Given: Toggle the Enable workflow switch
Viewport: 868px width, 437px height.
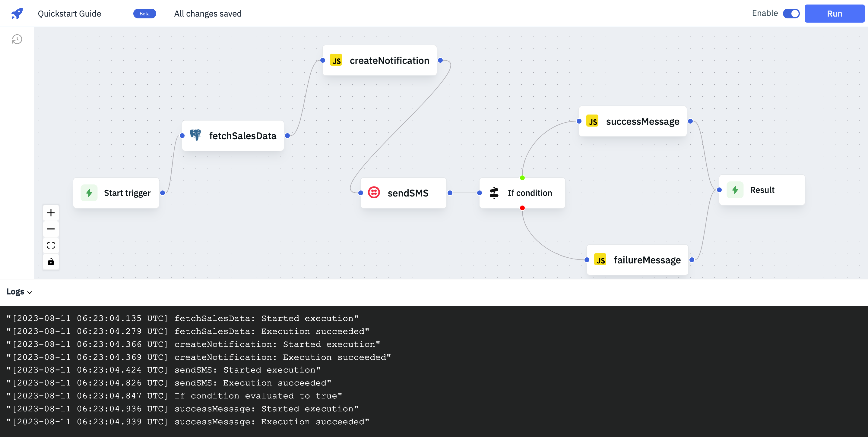Looking at the screenshot, I should pyautogui.click(x=791, y=14).
